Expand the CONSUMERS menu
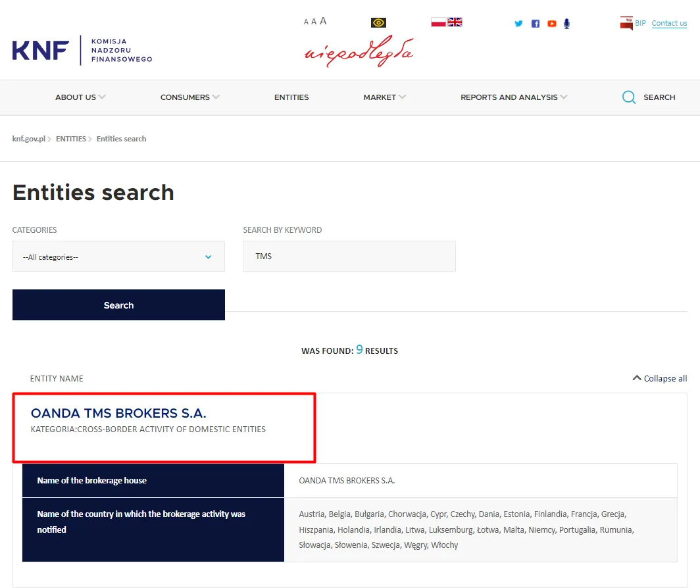The width and height of the screenshot is (700, 588). click(189, 97)
